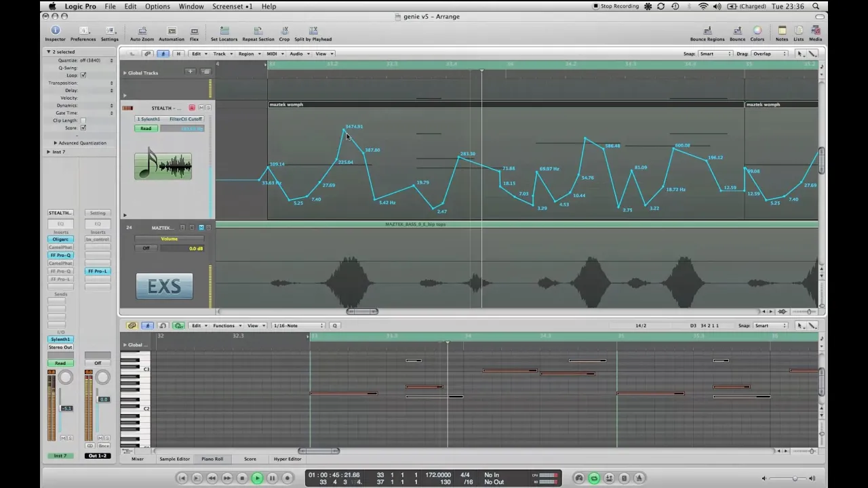Open the Notes panel icon
The width and height of the screenshot is (868, 488).
[x=782, y=30]
